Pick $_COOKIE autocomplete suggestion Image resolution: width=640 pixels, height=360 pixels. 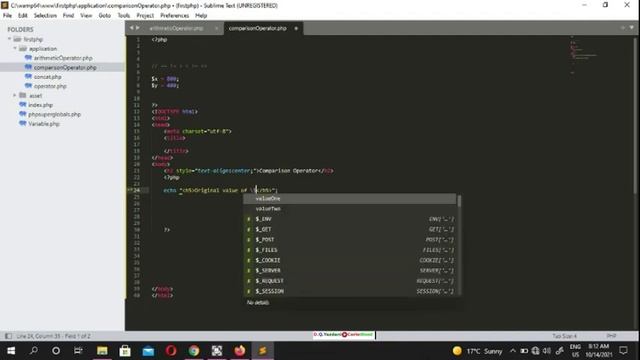pos(350,260)
